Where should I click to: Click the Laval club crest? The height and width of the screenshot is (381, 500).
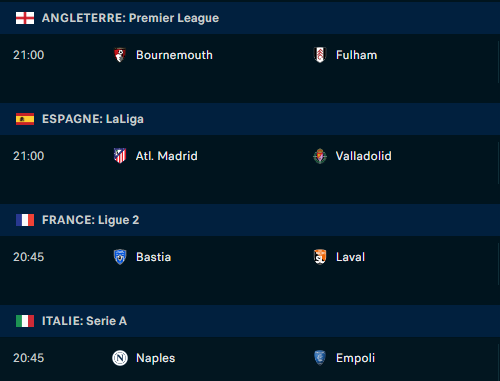pos(320,257)
